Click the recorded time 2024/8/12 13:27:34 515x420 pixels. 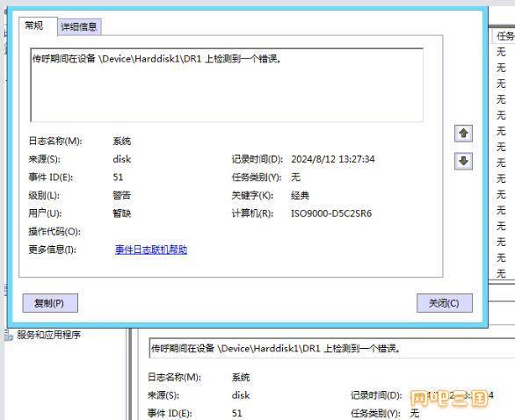pyautogui.click(x=333, y=159)
